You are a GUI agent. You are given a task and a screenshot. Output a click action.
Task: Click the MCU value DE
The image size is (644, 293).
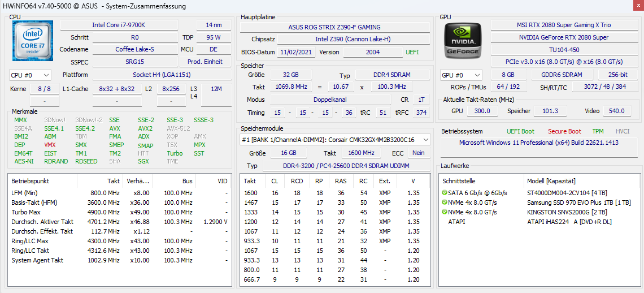pyautogui.click(x=215, y=49)
